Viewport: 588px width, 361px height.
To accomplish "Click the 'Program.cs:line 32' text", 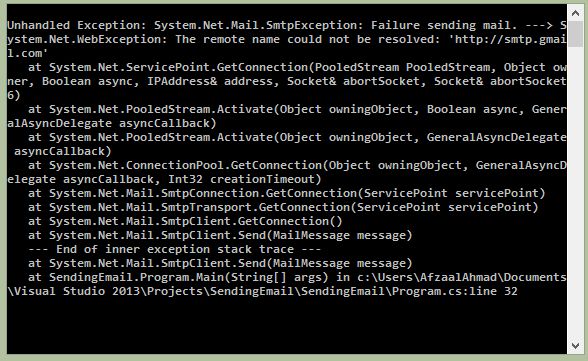I will (454, 291).
